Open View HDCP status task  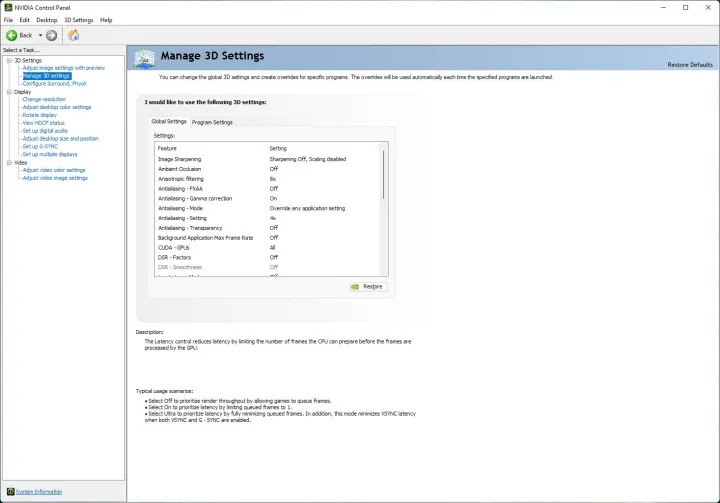point(44,123)
